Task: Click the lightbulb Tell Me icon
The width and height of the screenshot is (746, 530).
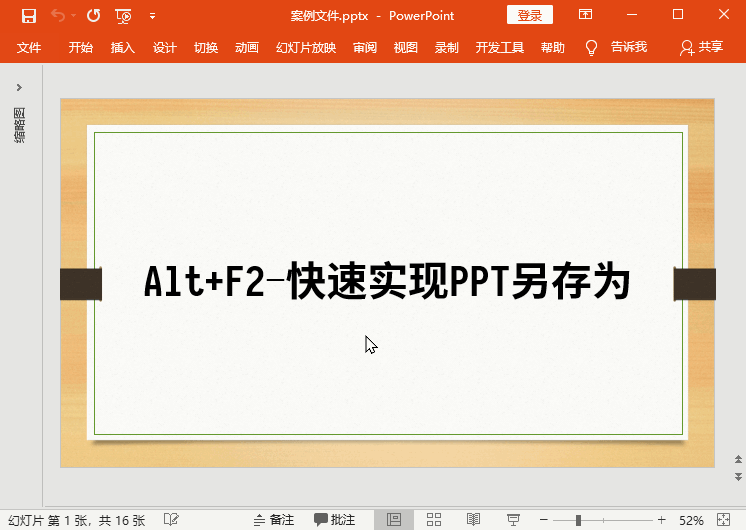Action: pos(591,48)
